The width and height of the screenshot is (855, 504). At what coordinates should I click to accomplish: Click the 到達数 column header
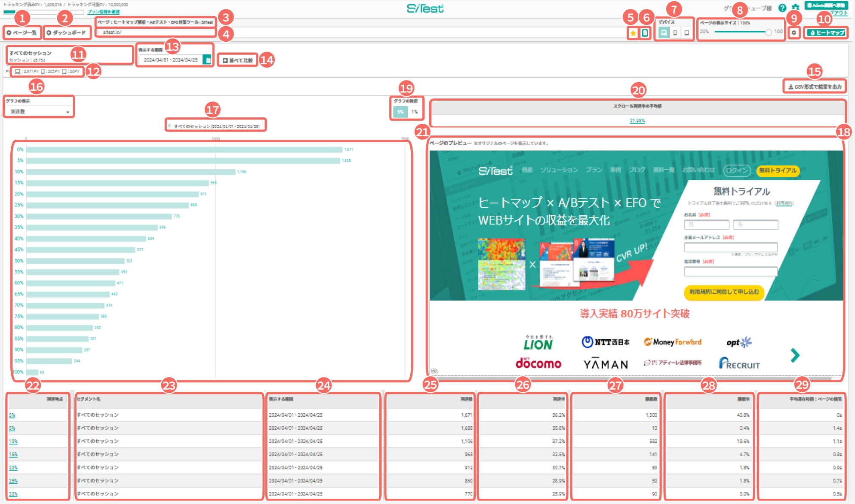pyautogui.click(x=430, y=399)
